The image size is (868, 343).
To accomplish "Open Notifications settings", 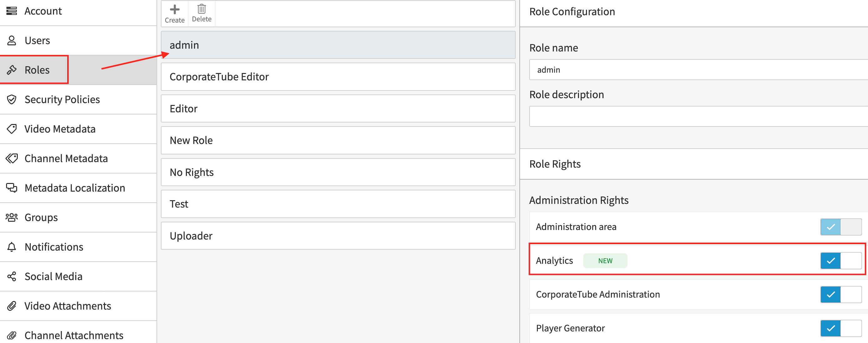I will [78, 247].
